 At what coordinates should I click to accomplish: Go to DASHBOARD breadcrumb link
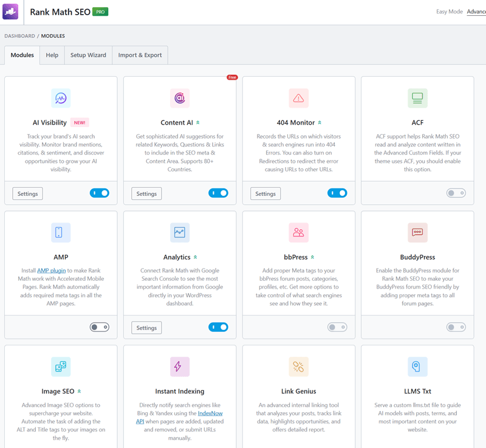[19, 36]
